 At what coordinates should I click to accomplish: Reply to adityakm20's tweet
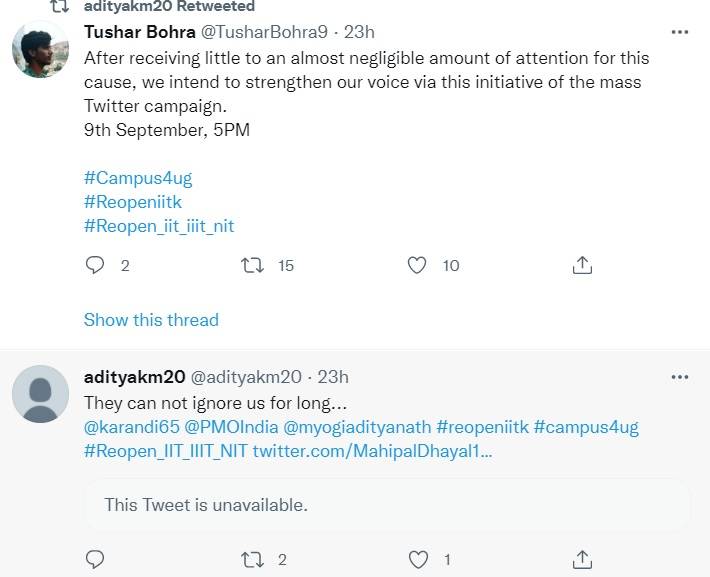tap(96, 559)
